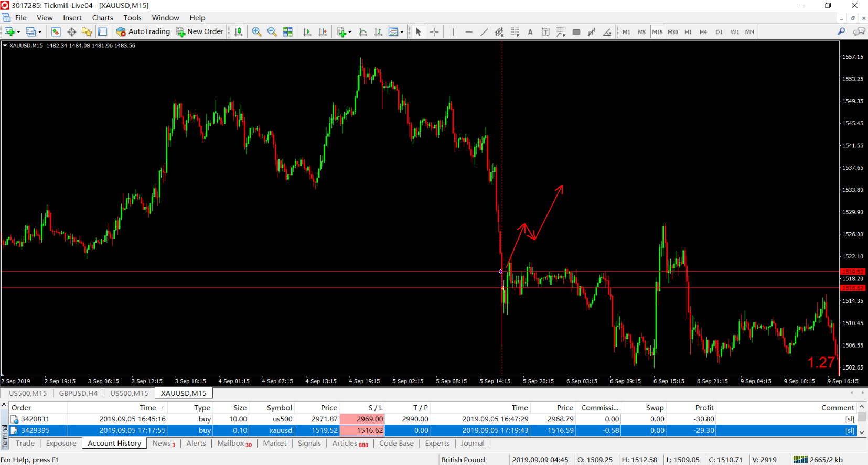Expand the Profiles dropdown arrow

click(40, 32)
